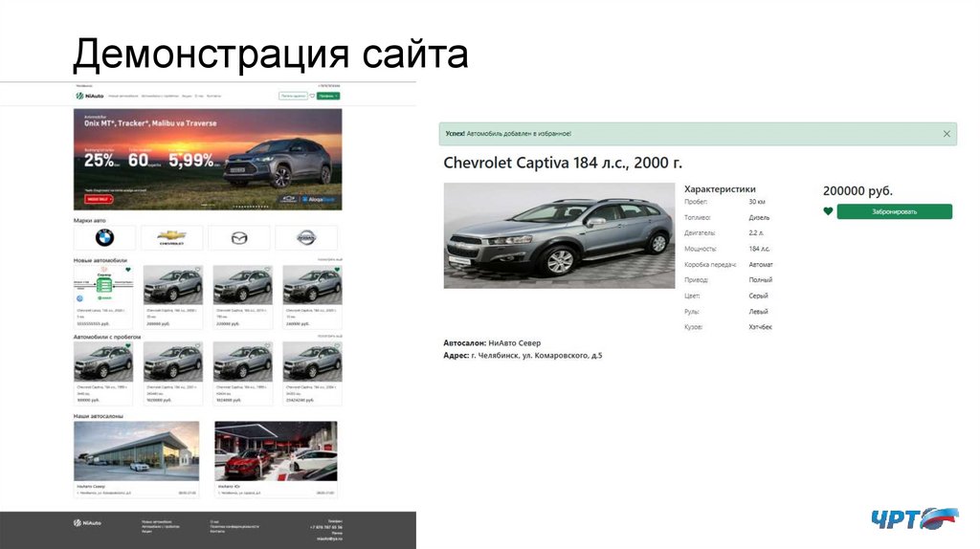
Task: Toggle favorite heart on the 220000 руб. new car card
Action: click(268, 270)
